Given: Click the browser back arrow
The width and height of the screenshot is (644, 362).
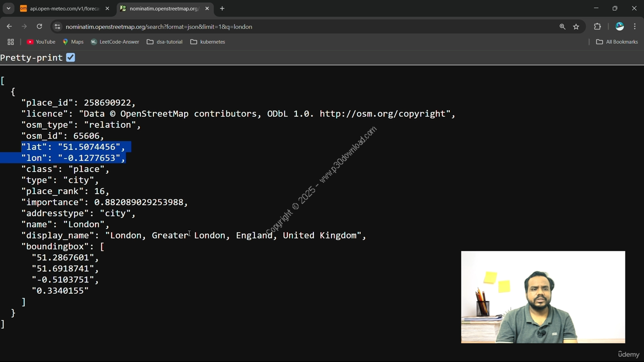Looking at the screenshot, I should pyautogui.click(x=9, y=26).
